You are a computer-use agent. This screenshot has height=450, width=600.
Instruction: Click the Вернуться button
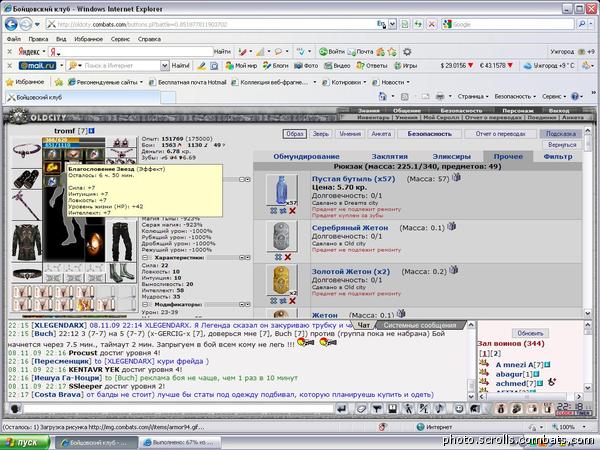click(562, 145)
